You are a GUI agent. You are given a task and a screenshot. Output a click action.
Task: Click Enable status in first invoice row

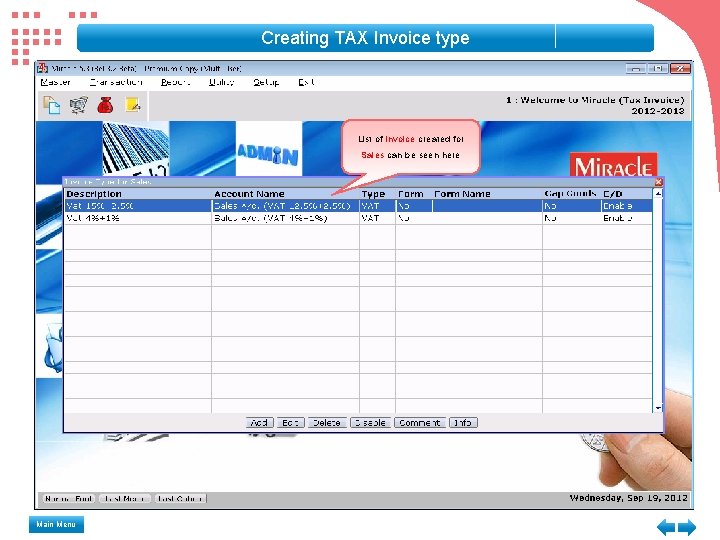point(627,206)
